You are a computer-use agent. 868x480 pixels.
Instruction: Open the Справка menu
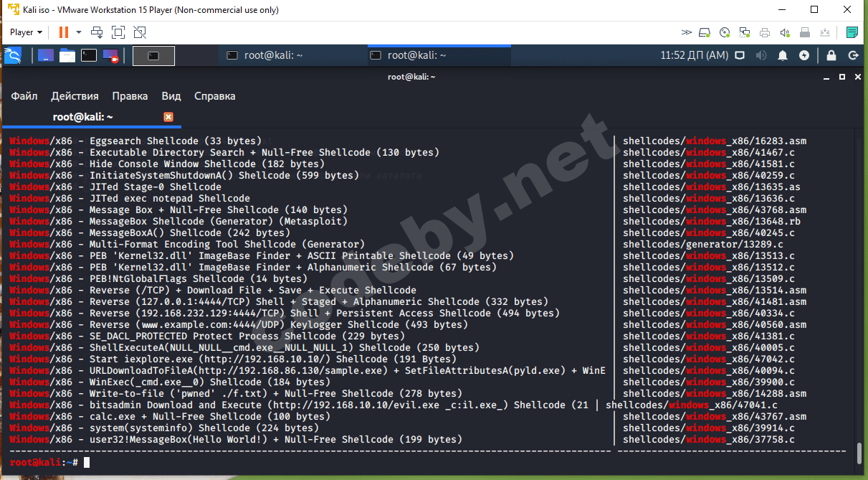pyautogui.click(x=214, y=96)
